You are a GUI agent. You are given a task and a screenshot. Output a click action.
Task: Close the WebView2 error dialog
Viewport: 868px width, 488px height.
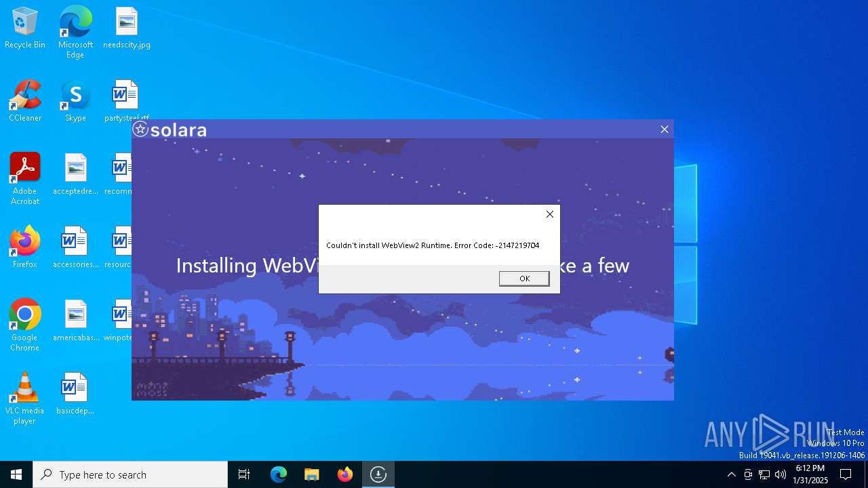550,214
